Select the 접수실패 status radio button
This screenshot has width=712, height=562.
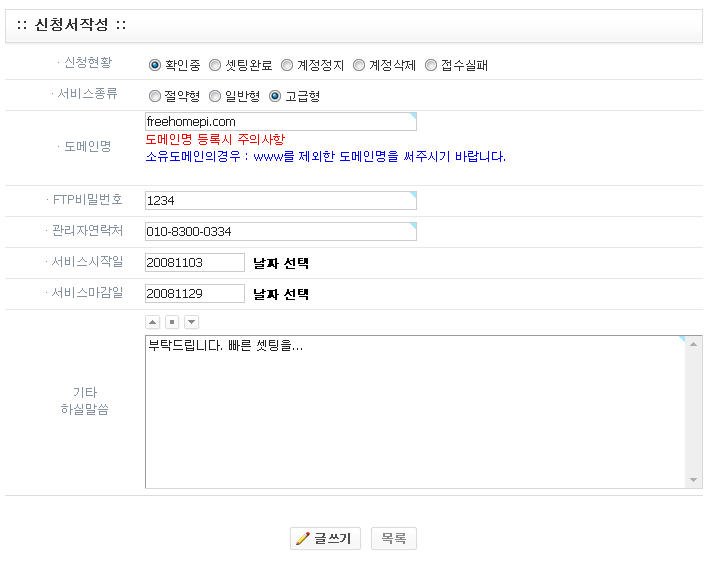(431, 65)
